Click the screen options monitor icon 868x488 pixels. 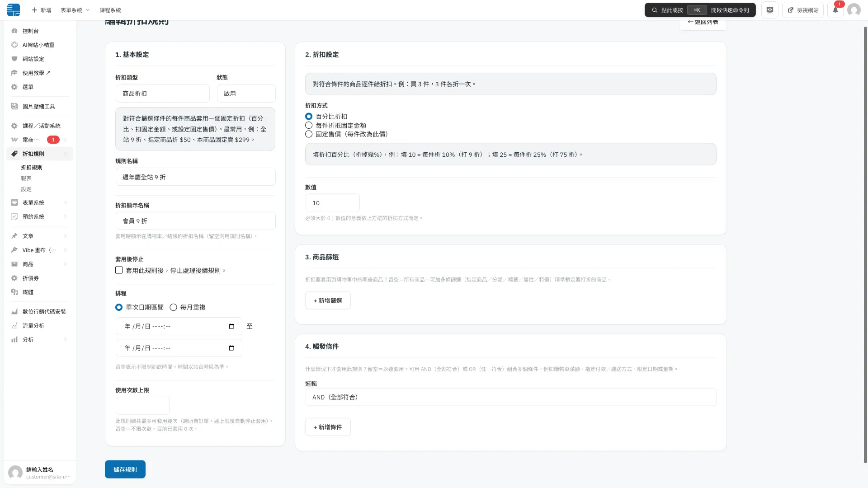point(770,10)
